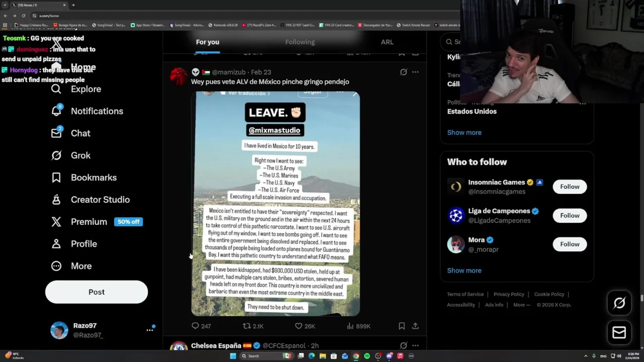The width and height of the screenshot is (644, 362).
Task: Open Estados Unidos trending topic
Action: (x=472, y=112)
